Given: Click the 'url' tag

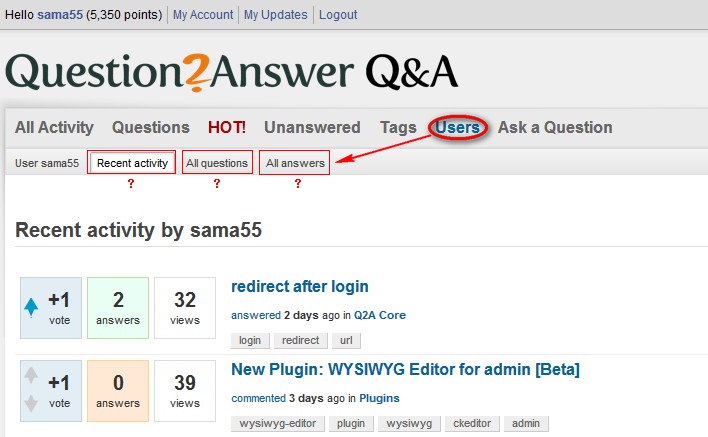Looking at the screenshot, I should pyautogui.click(x=344, y=341).
